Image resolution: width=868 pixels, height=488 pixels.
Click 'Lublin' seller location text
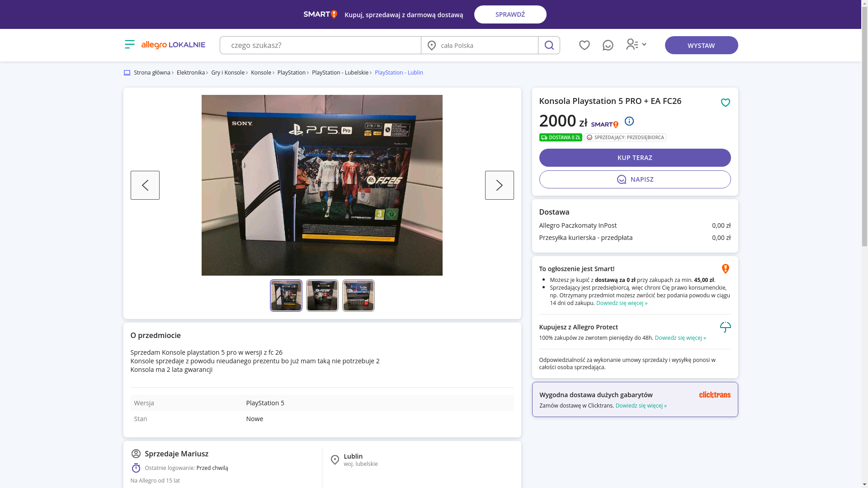[353, 456]
